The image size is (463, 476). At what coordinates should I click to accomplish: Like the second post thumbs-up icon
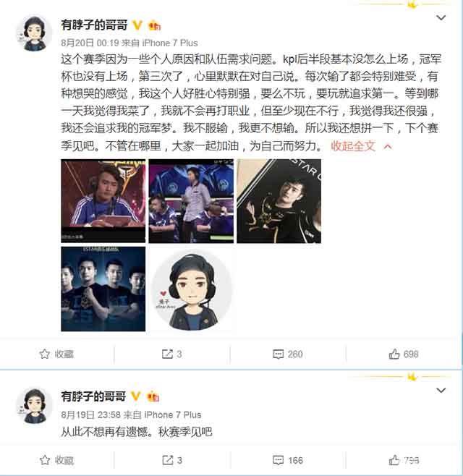[394, 460]
